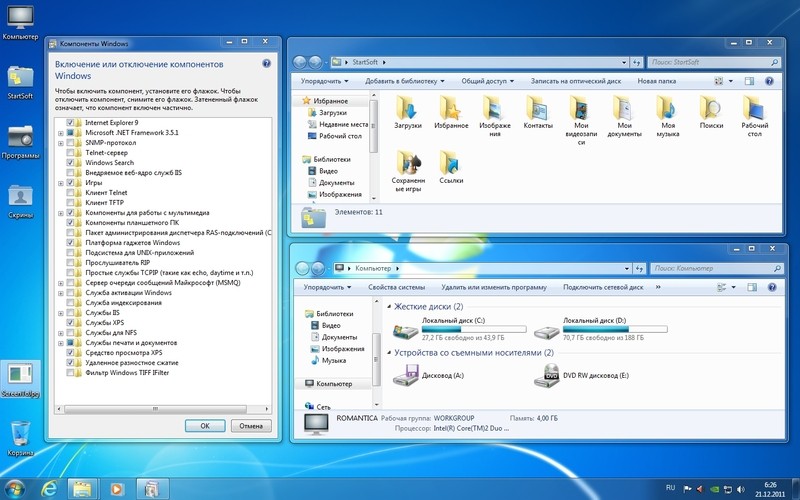Click the help icon in Компоненты Windows dialog
The width and height of the screenshot is (800, 500).
(x=266, y=64)
